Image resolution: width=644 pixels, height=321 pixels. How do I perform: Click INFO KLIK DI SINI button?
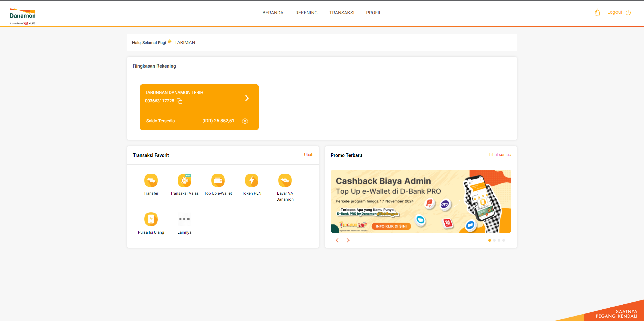391,226
